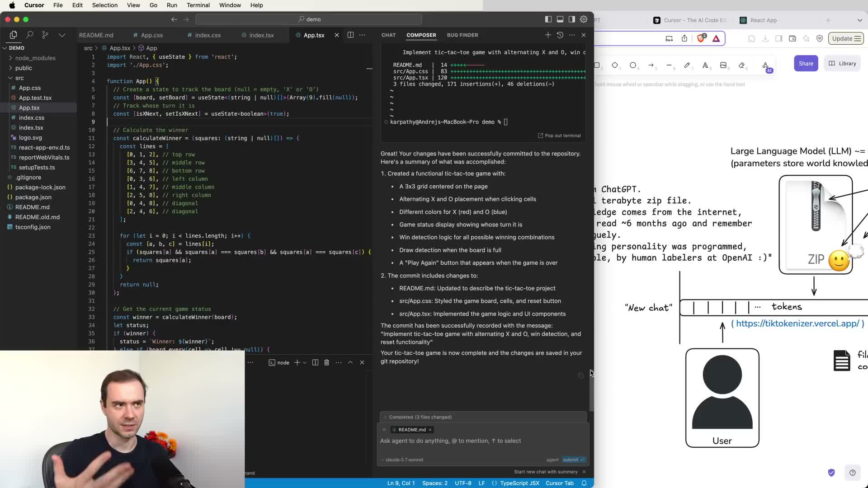Open the Source Control icon

point(45,35)
